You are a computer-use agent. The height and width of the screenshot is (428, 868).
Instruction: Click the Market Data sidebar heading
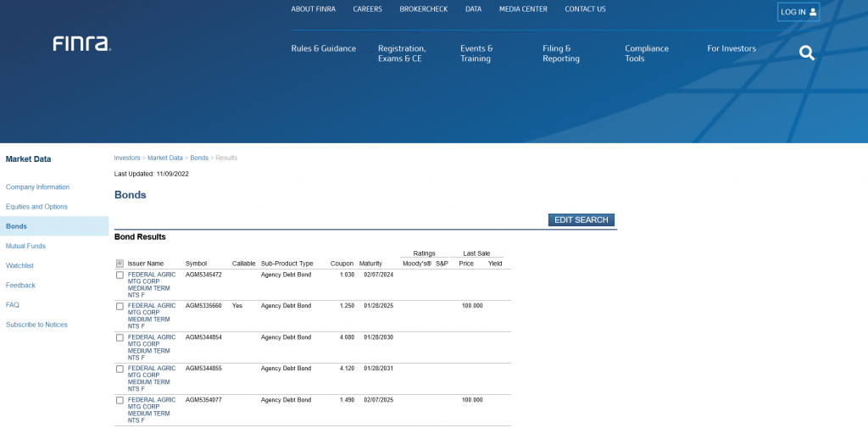coord(28,158)
